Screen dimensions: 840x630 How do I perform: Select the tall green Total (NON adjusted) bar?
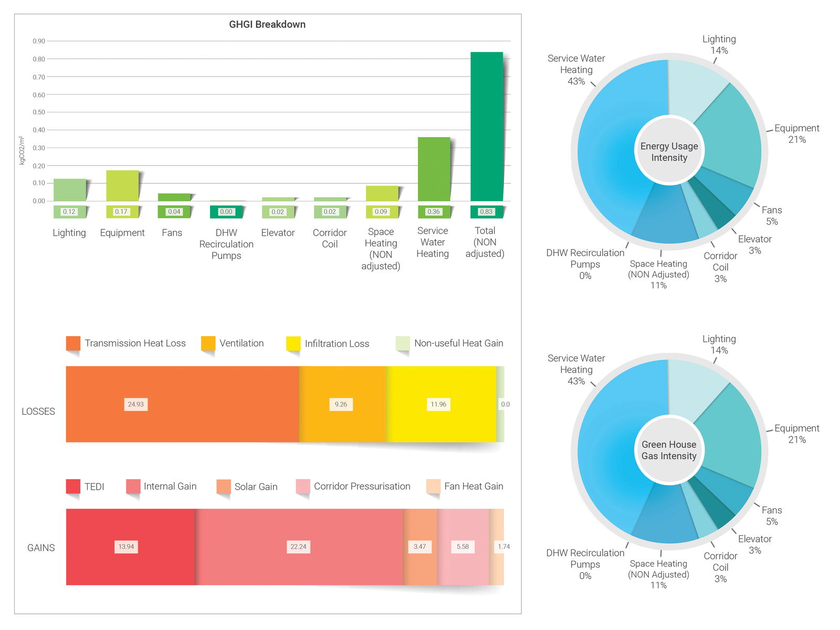pos(487,127)
